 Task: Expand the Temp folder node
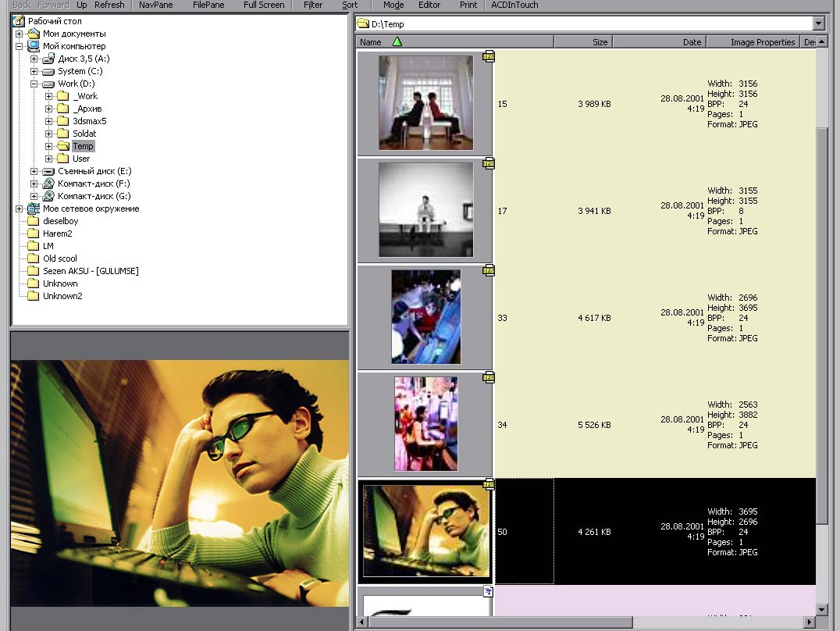point(48,146)
